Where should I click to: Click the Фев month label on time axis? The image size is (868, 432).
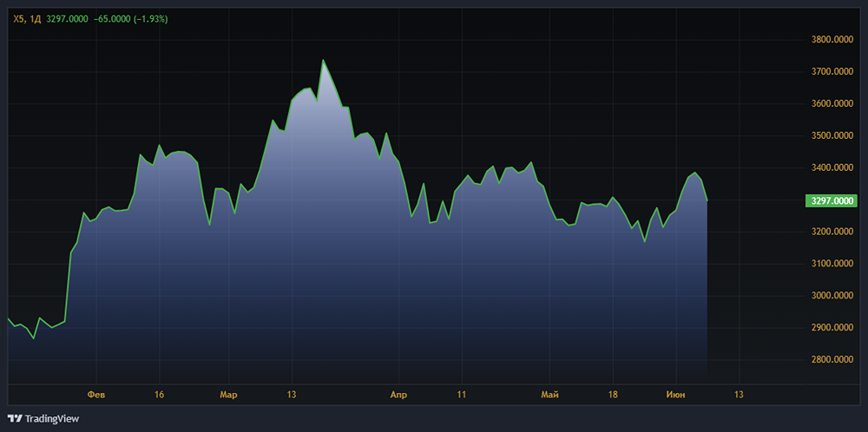pyautogui.click(x=96, y=395)
